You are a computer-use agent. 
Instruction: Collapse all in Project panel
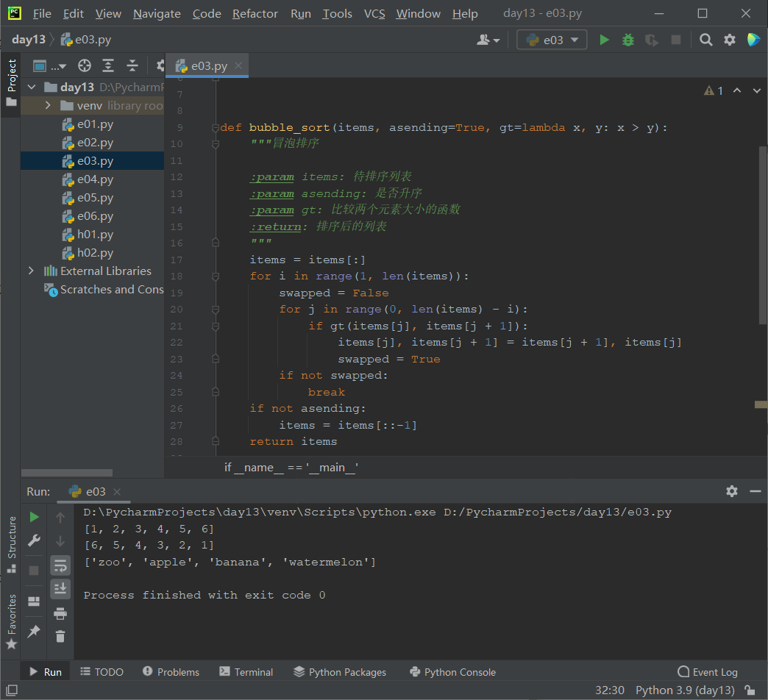[x=132, y=65]
